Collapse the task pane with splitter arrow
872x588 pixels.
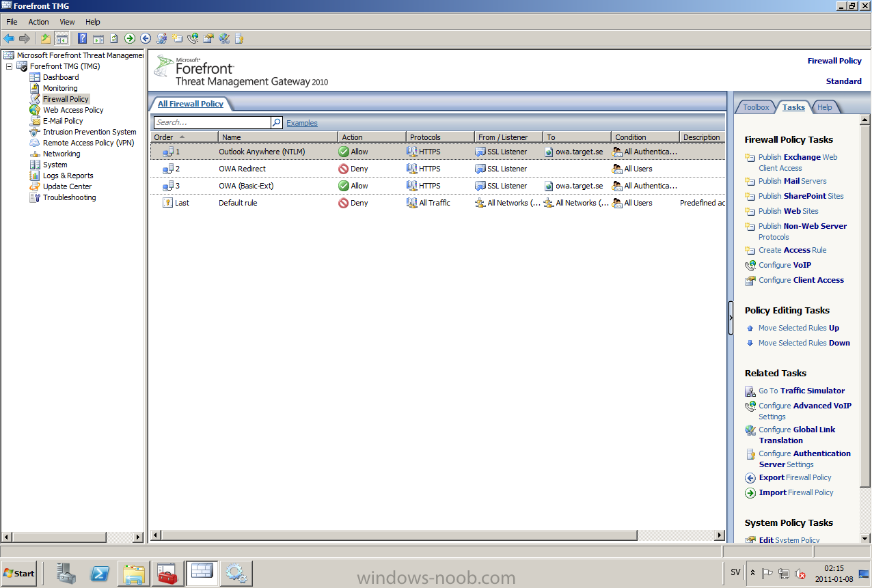[731, 318]
